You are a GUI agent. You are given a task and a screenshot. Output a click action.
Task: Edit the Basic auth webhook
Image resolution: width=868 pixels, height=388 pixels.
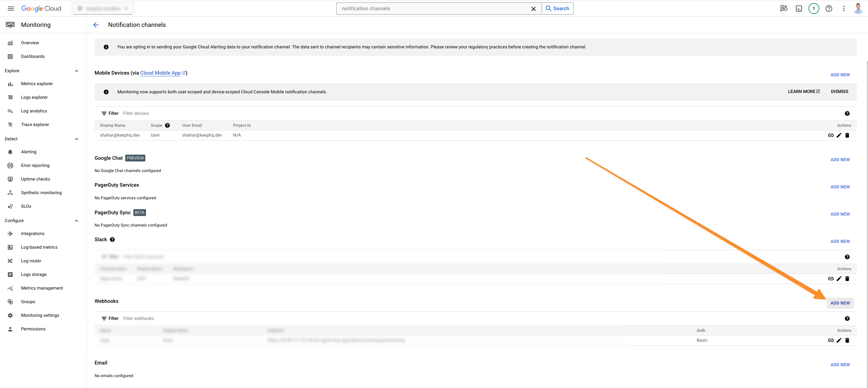839,340
